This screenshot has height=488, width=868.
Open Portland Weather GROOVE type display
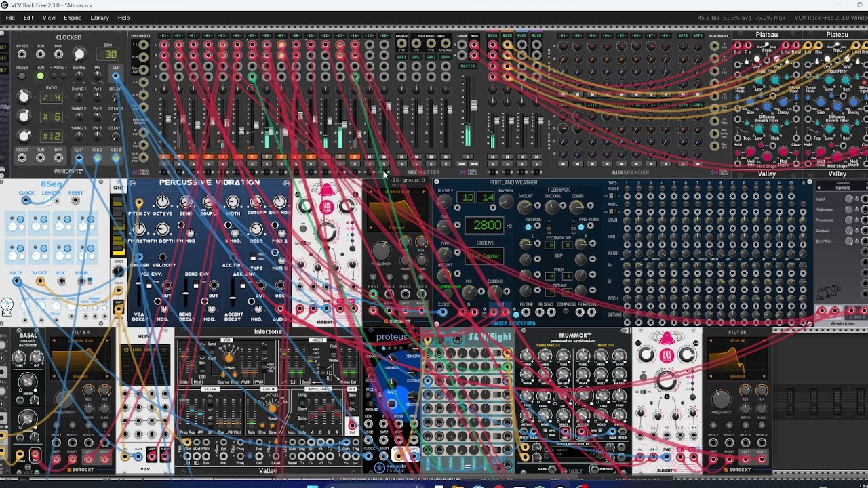pos(484,256)
